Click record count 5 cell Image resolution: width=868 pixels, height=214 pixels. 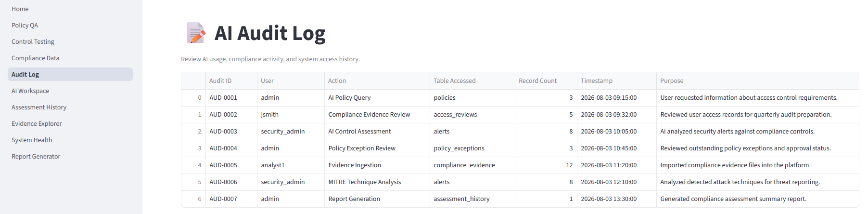[546, 115]
